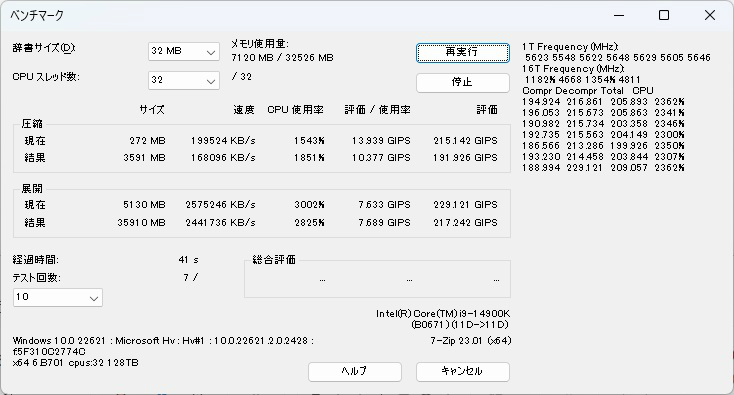
Task: Click the log row starting 196.053
Action: pos(603,113)
